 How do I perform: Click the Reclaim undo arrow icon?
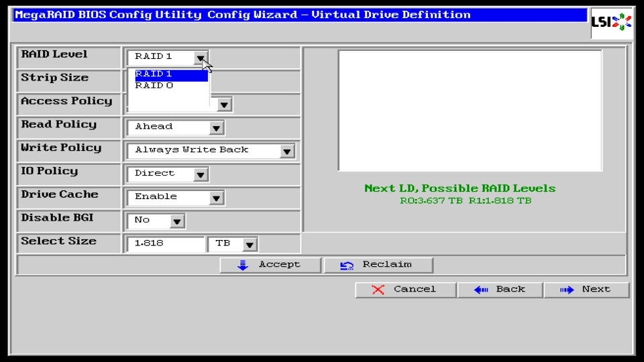(347, 266)
